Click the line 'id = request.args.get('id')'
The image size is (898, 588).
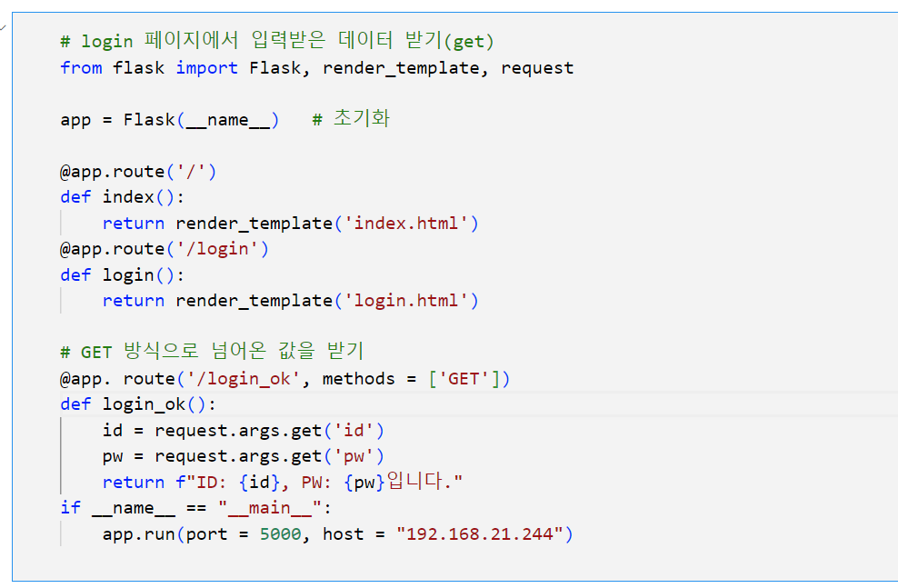[244, 430]
